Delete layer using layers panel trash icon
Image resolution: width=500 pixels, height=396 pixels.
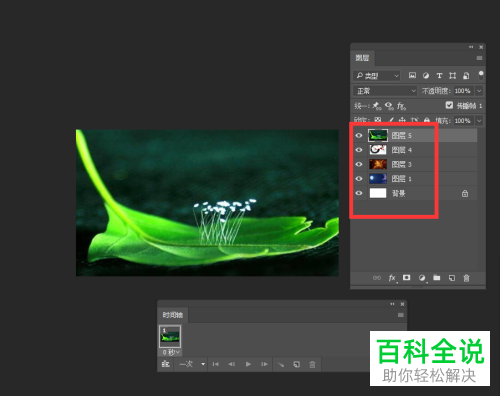pyautogui.click(x=466, y=278)
